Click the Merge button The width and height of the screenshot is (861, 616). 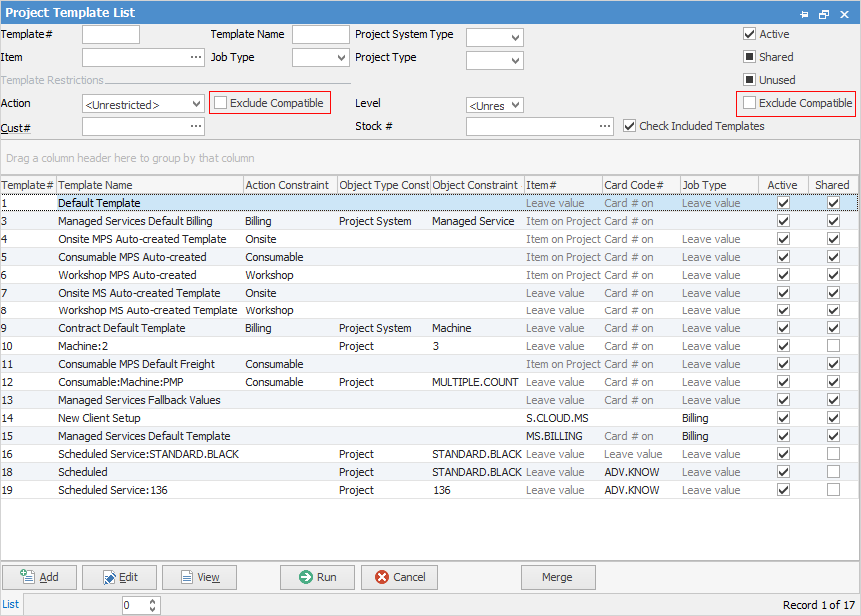pyautogui.click(x=557, y=577)
